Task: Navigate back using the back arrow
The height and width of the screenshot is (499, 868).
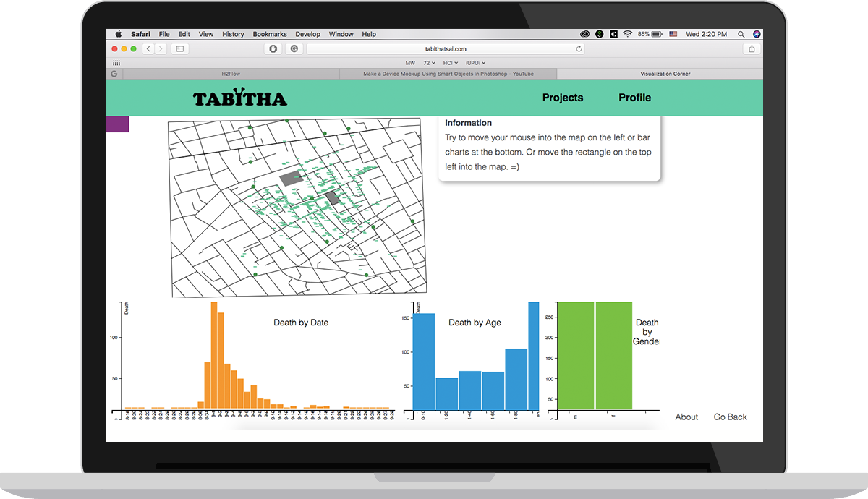Action: coord(148,48)
